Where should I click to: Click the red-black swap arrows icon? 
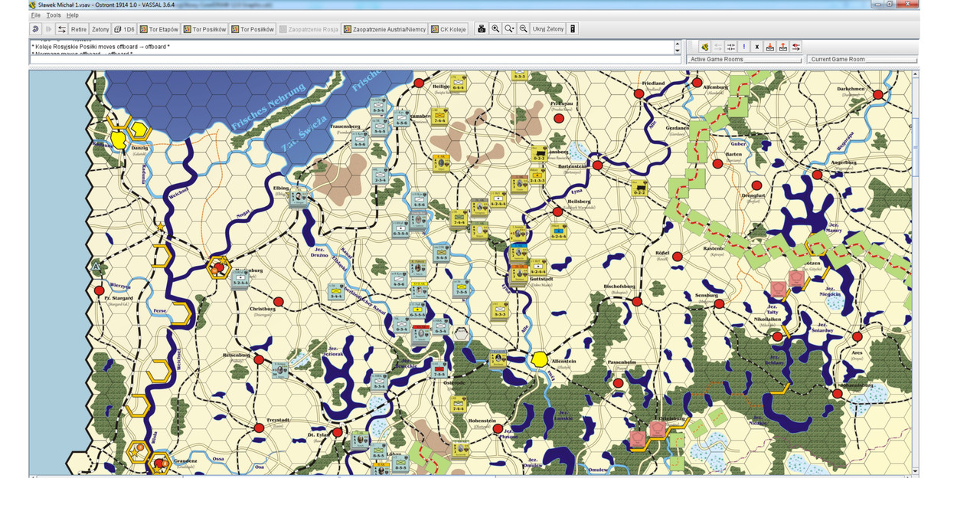coord(796,47)
